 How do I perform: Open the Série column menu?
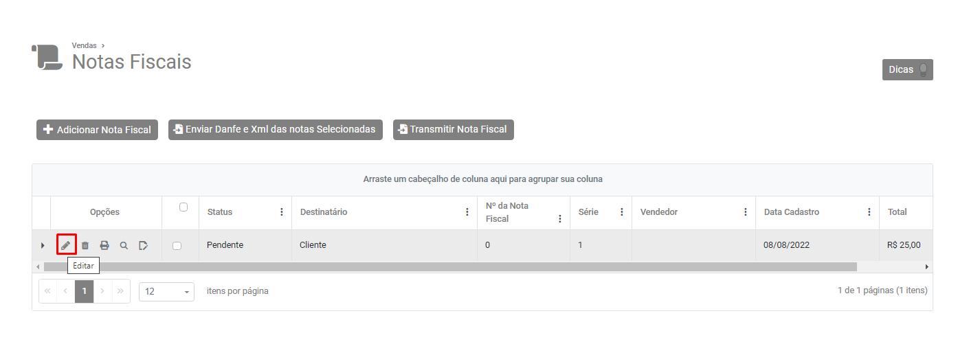click(x=622, y=212)
